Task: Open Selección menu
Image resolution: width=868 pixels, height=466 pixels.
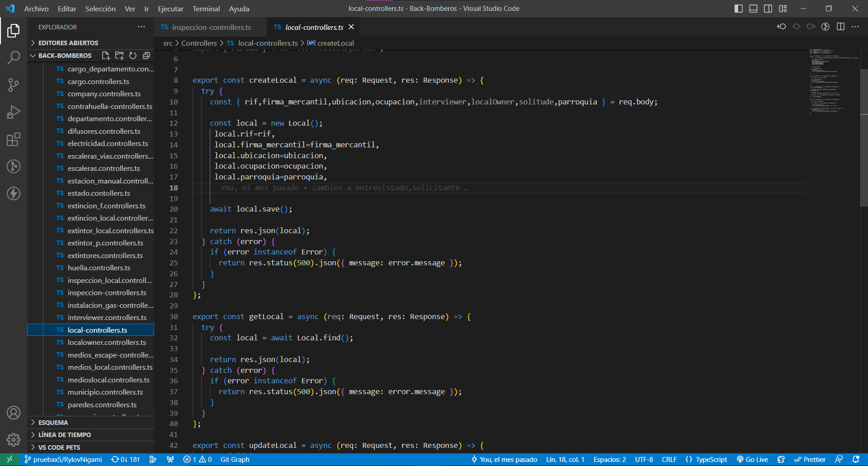Action: 100,9
